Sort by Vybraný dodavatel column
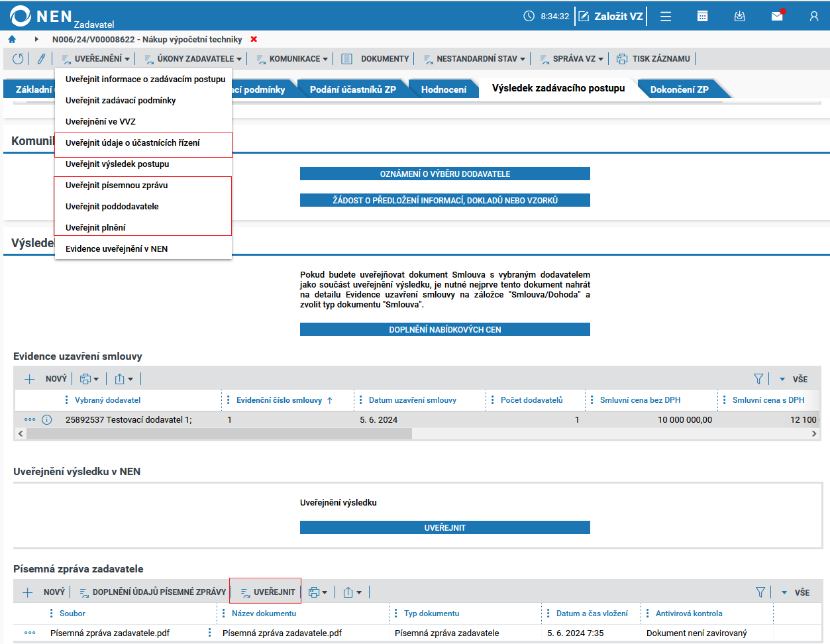Viewport: 830px width, 644px height. pos(107,400)
